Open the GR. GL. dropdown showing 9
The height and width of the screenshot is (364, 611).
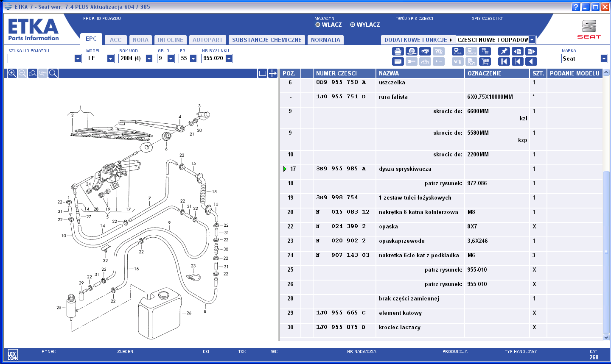[x=171, y=58]
